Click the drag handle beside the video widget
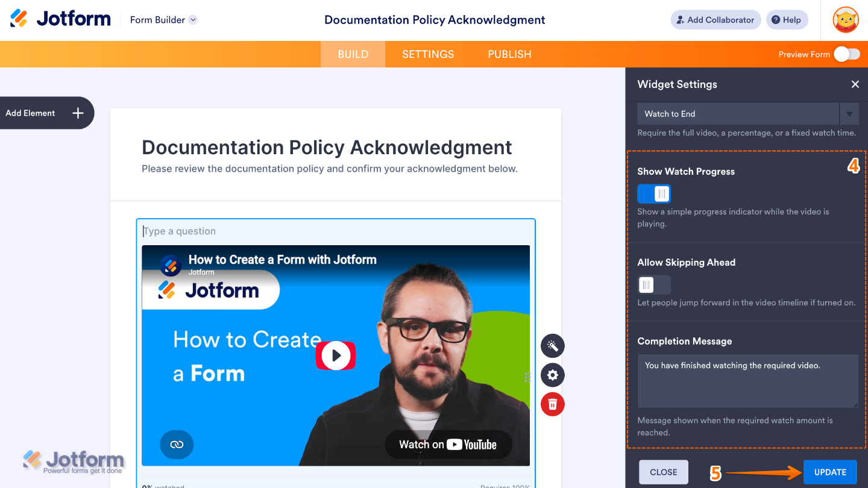Image resolution: width=868 pixels, height=488 pixels. (x=527, y=377)
